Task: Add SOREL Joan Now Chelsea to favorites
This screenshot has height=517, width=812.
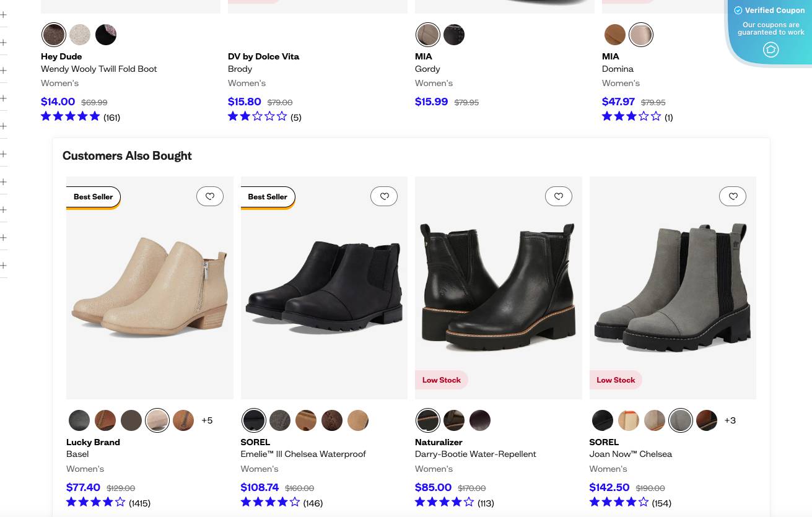Action: [x=733, y=196]
